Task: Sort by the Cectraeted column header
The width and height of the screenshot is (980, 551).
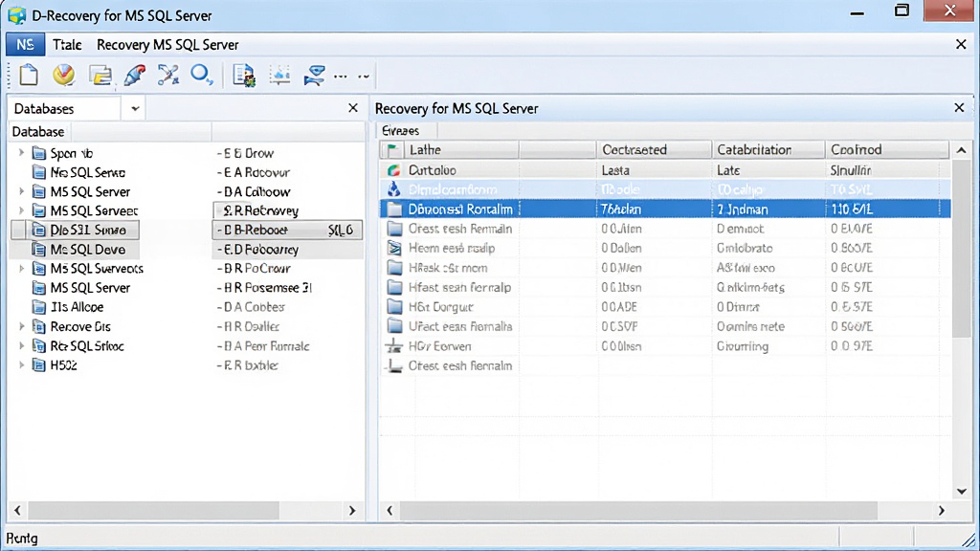Action: pyautogui.click(x=654, y=150)
